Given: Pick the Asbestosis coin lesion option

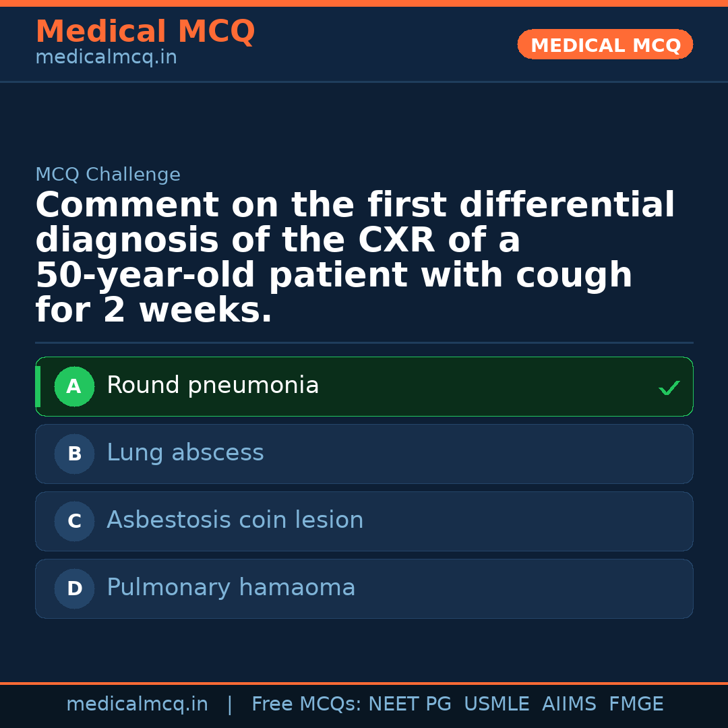Looking at the screenshot, I should click(235, 520).
